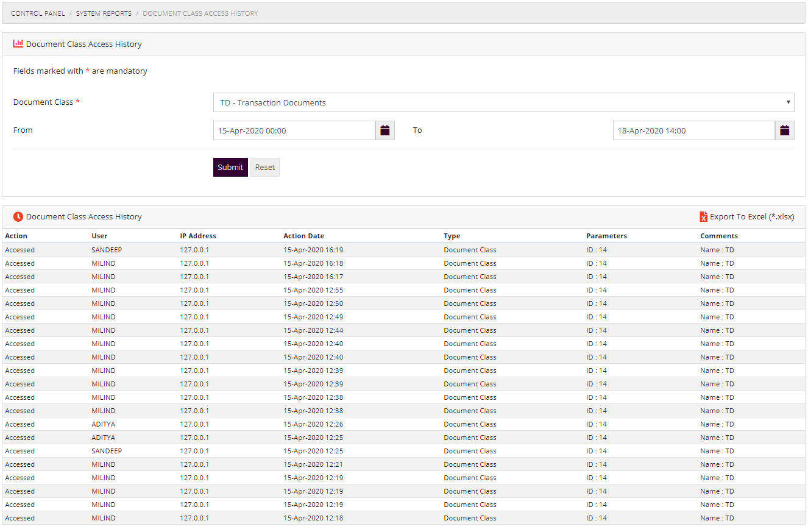808x532 pixels.
Task: Click the To date input field
Action: [x=693, y=130]
